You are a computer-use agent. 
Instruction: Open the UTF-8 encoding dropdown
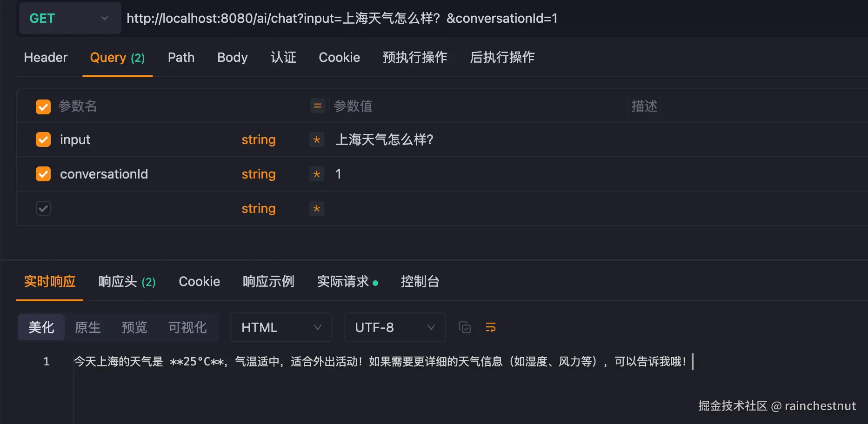pyautogui.click(x=394, y=328)
